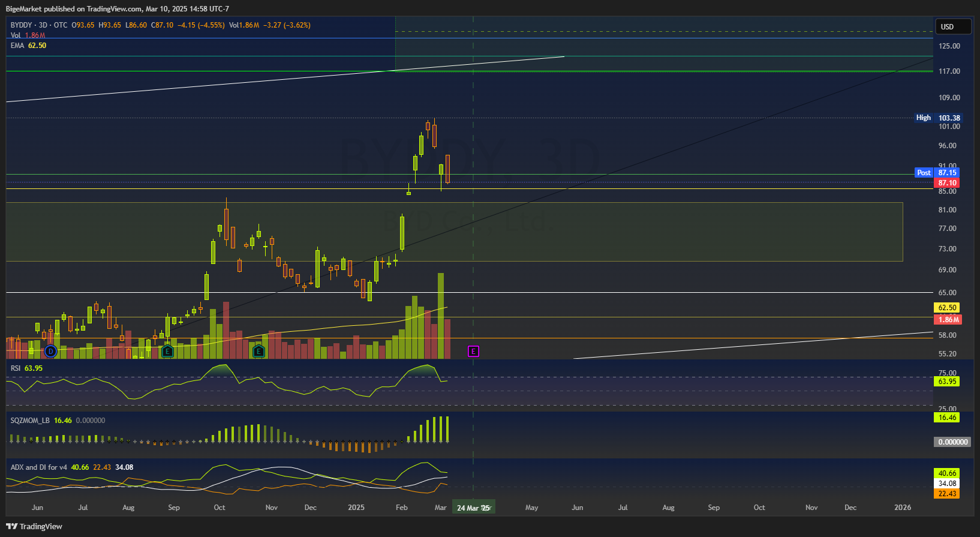
Task: Click the −4.15 (−4.55%) change value
Action: (201, 25)
